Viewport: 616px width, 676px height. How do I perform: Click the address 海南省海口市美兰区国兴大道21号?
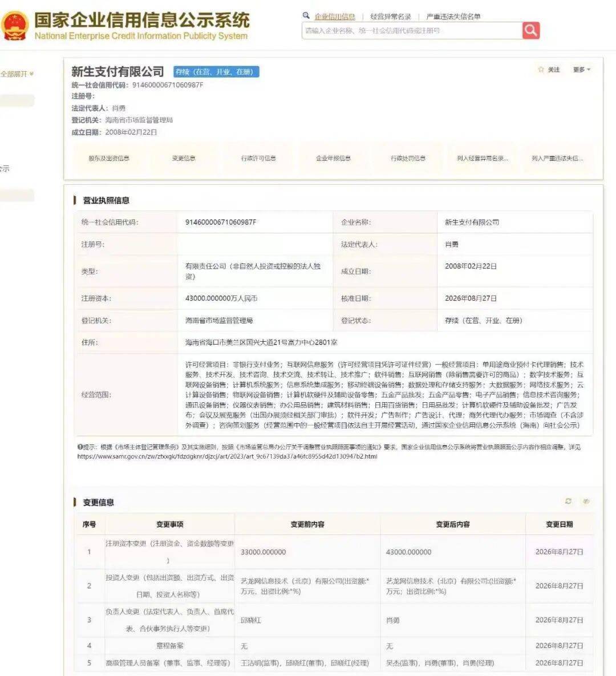261,342
